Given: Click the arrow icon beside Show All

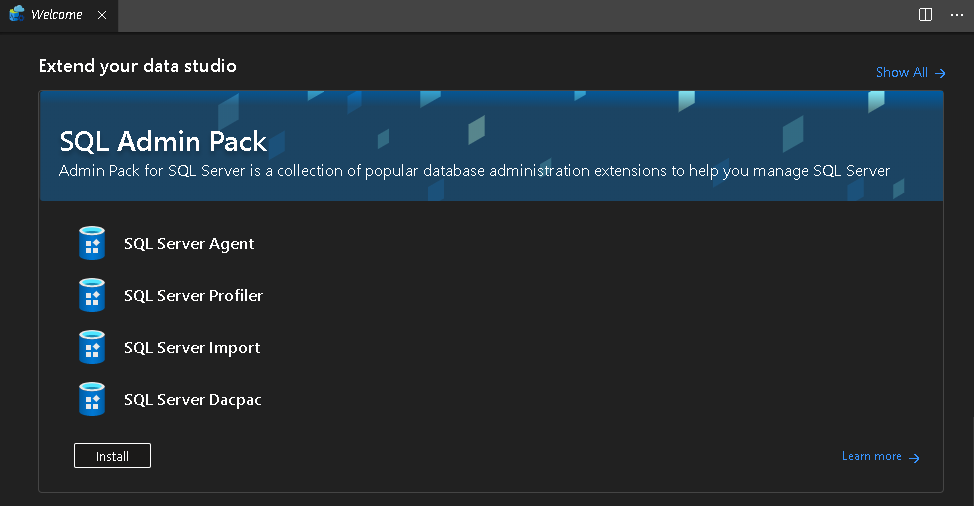Looking at the screenshot, I should (940, 73).
